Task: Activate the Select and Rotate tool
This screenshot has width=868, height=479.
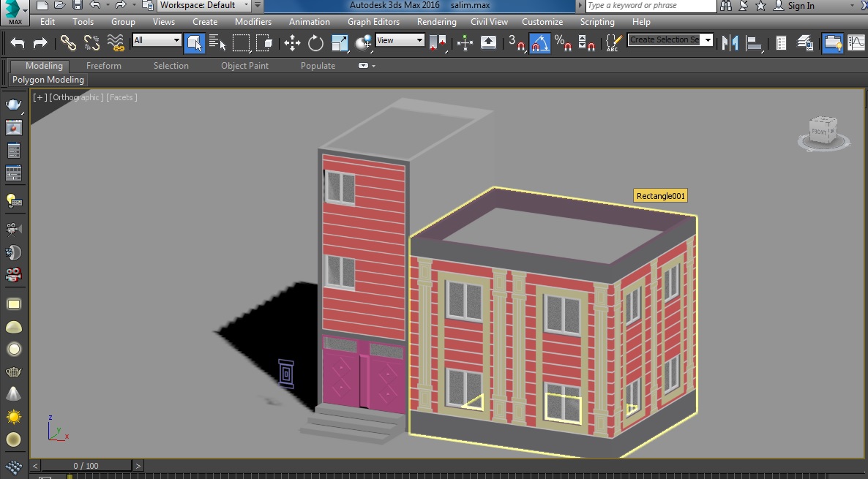Action: click(315, 43)
